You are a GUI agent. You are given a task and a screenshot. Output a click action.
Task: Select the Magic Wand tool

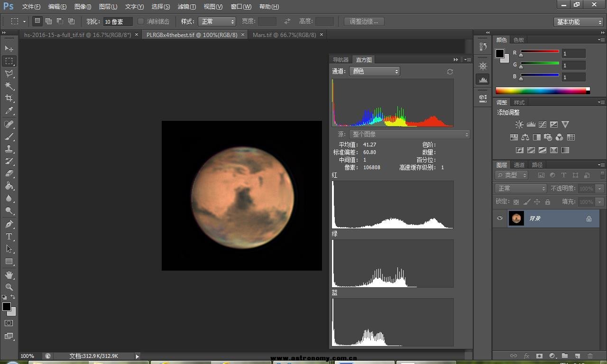(9, 86)
